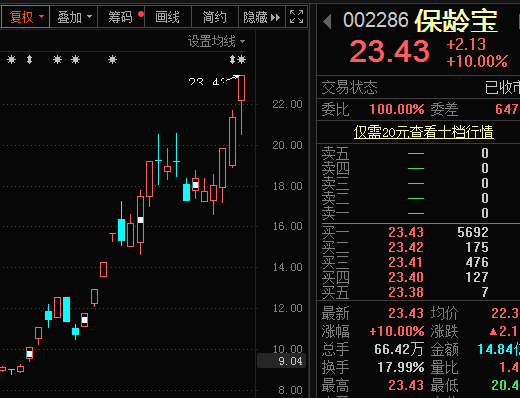The image size is (520, 398).
Task: Open the 叠加 overlay dropdown
Action: click(74, 17)
